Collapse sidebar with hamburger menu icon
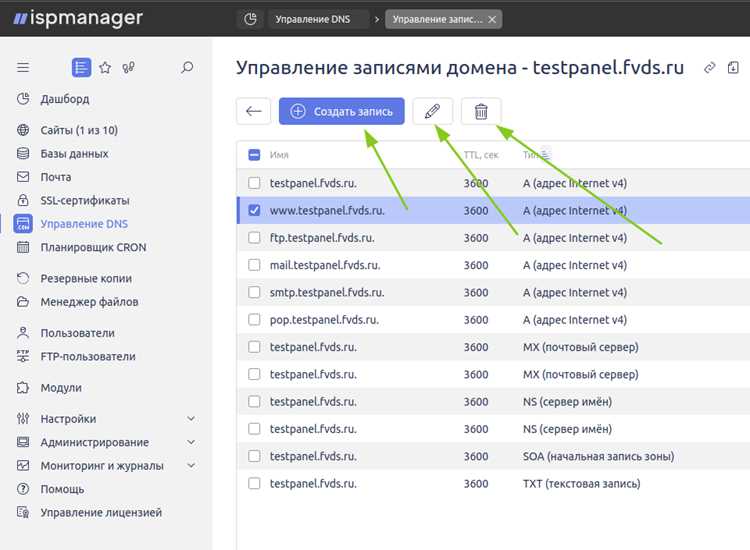Screen dimensions: 750x550 tap(23, 67)
